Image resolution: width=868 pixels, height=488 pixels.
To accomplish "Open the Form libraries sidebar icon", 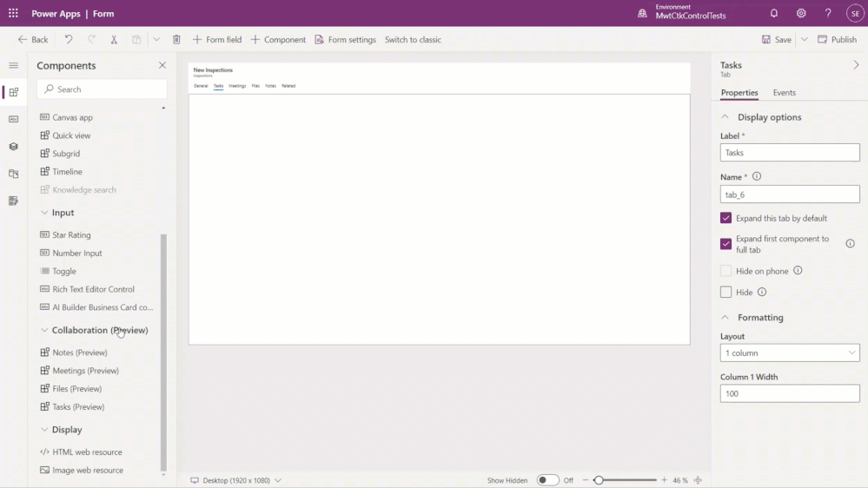I will coord(14,174).
